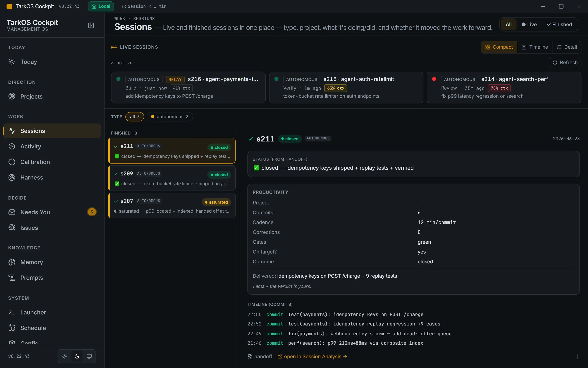Select finished session s209

tap(172, 178)
